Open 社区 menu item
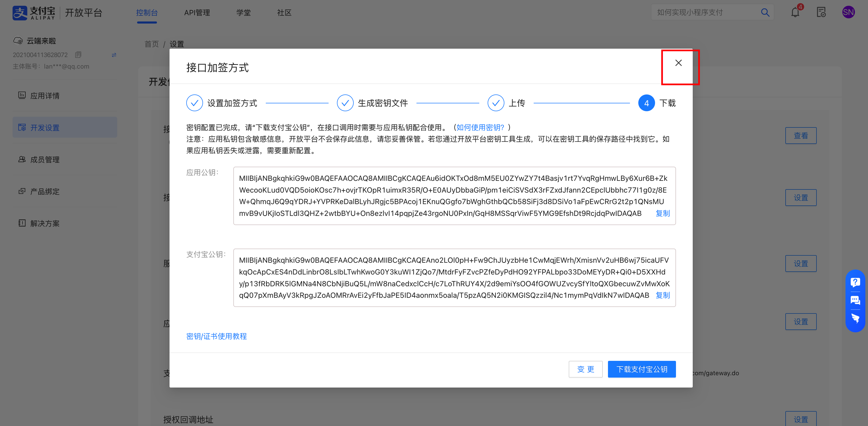 pyautogui.click(x=284, y=13)
